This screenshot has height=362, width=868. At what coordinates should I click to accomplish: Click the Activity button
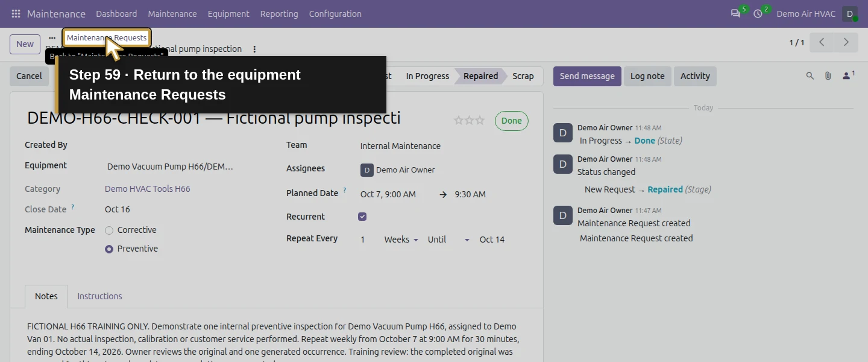[695, 76]
